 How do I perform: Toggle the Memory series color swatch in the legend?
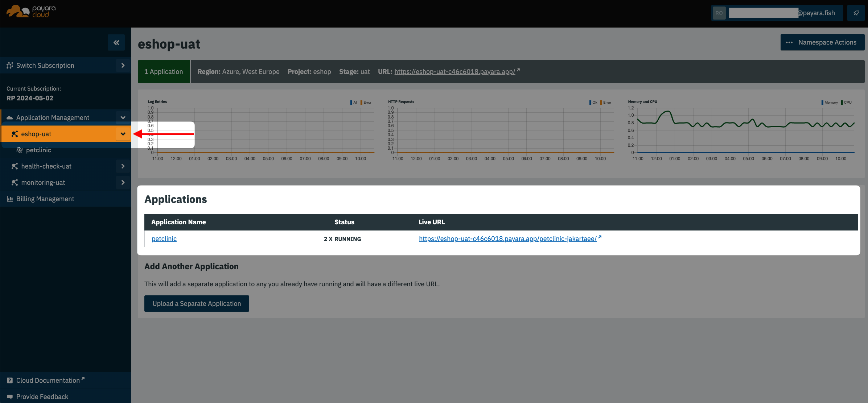[822, 103]
